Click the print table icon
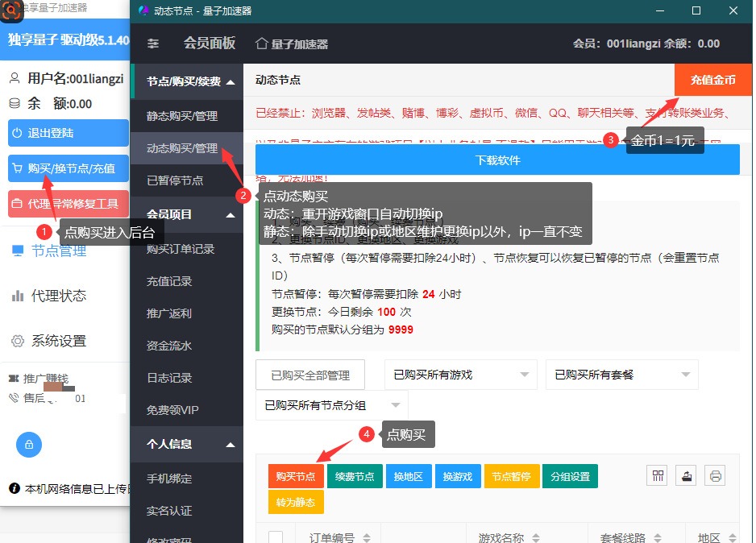Viewport: 756px width, 543px height. click(716, 476)
